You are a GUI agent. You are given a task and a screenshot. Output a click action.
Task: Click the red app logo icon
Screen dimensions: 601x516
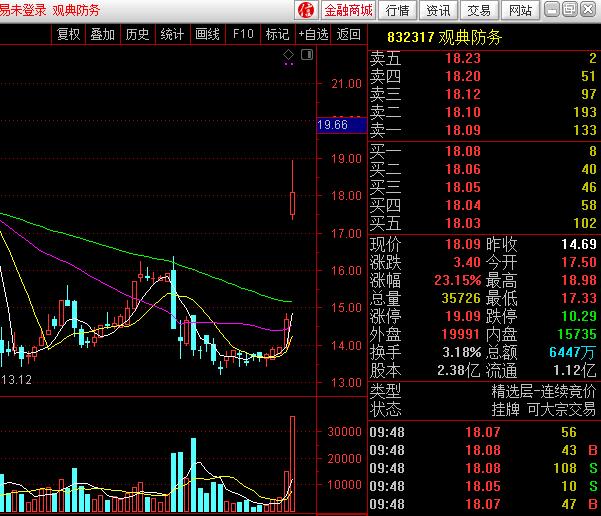pos(307,10)
